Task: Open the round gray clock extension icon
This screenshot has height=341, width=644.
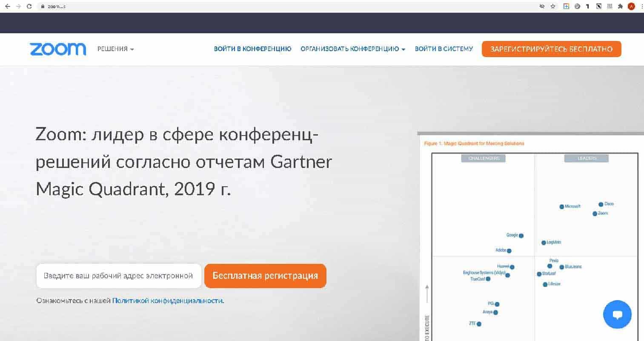Action: 577,6
